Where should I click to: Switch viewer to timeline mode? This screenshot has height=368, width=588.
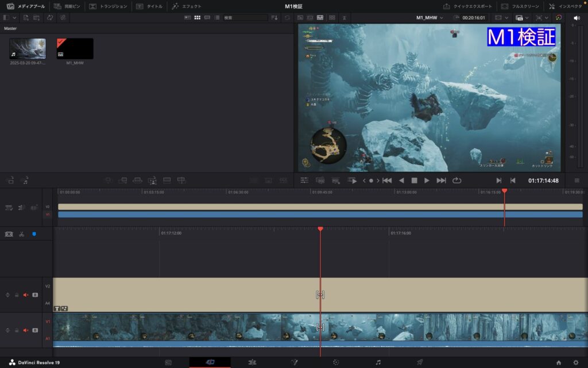(x=320, y=18)
